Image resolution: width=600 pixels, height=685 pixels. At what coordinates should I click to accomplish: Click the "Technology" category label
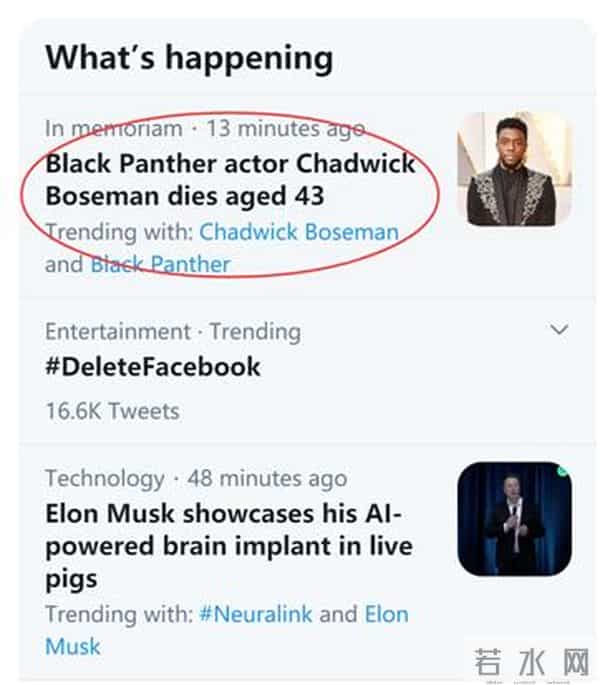[x=104, y=478]
